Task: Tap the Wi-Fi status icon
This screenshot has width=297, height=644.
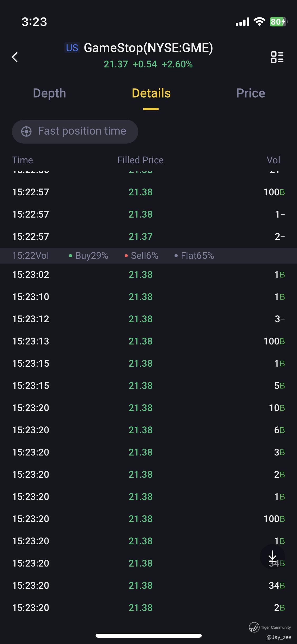Action: click(x=259, y=22)
